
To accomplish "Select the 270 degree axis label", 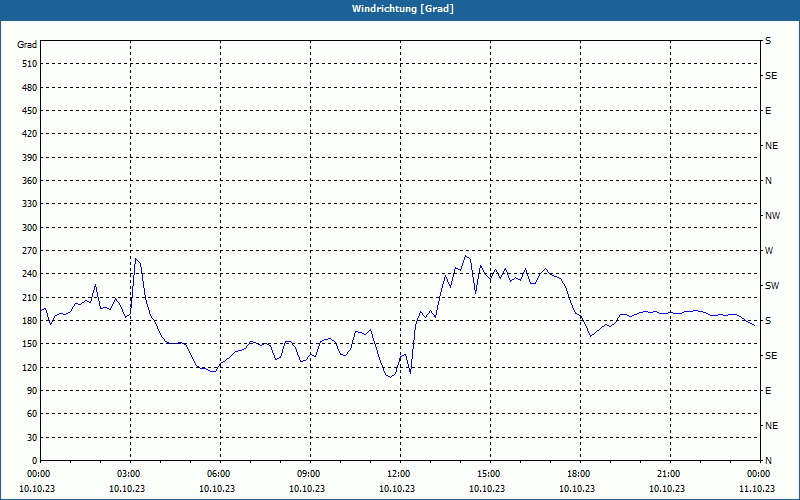I will point(30,251).
